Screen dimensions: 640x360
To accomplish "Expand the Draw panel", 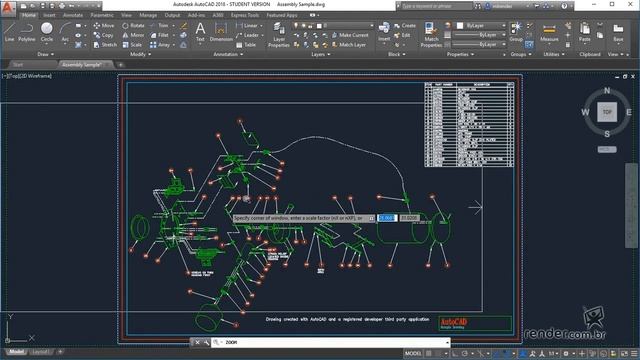I will (45, 54).
